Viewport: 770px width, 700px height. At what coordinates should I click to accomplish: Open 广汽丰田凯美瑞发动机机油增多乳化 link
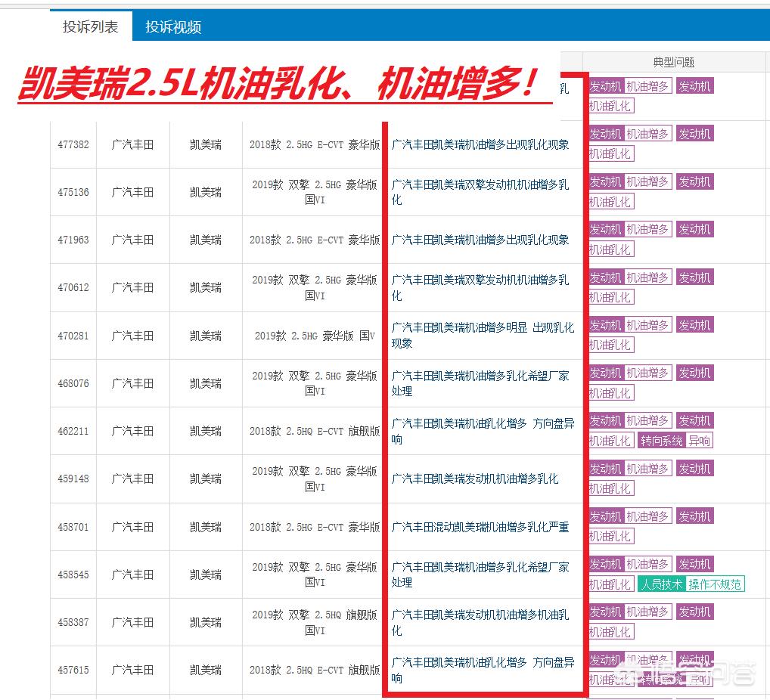[474, 479]
